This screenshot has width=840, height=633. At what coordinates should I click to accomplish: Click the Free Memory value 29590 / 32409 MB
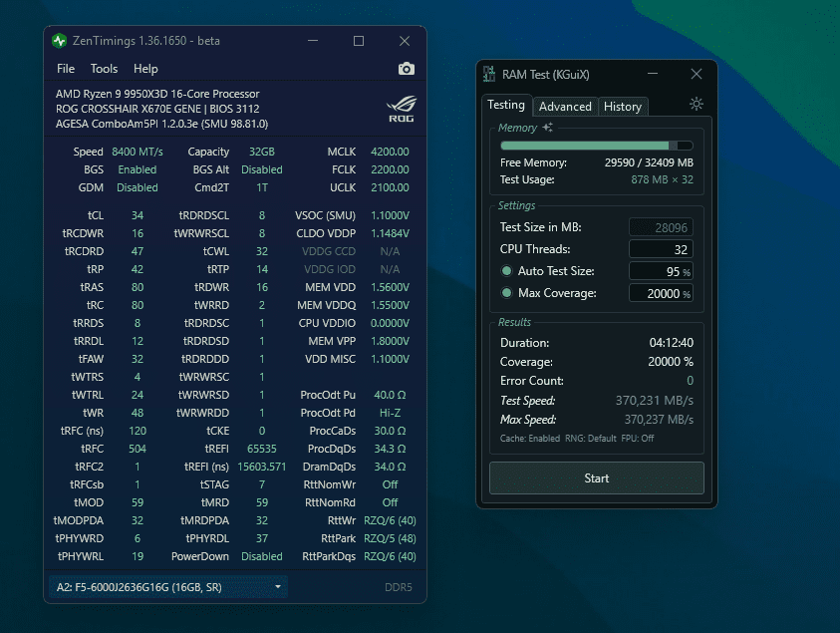[649, 162]
